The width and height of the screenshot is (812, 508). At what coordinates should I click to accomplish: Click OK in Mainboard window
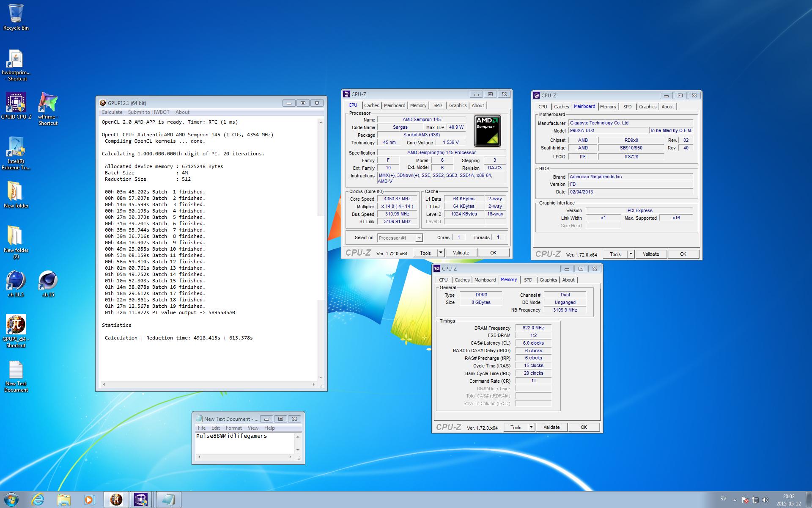tap(683, 254)
